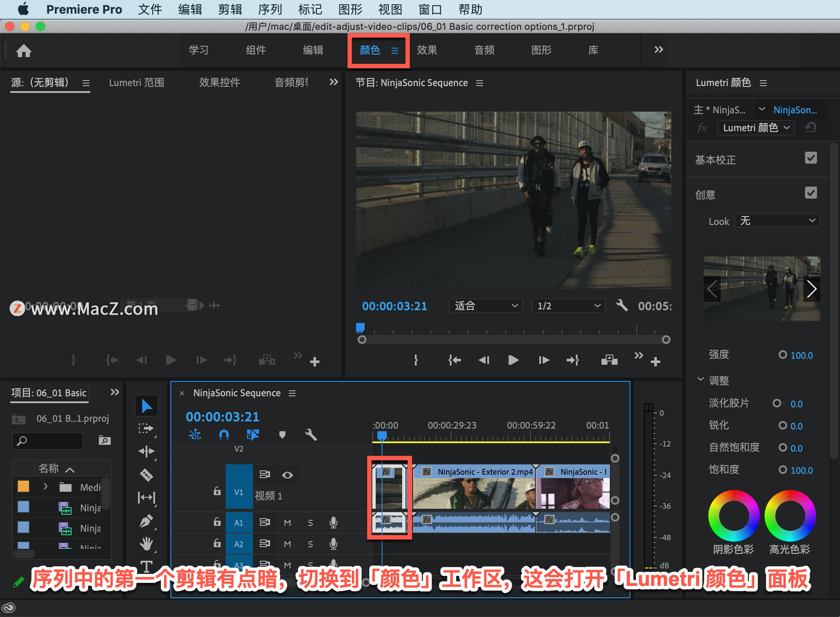Switch to the 效果 workspace tab

click(427, 50)
